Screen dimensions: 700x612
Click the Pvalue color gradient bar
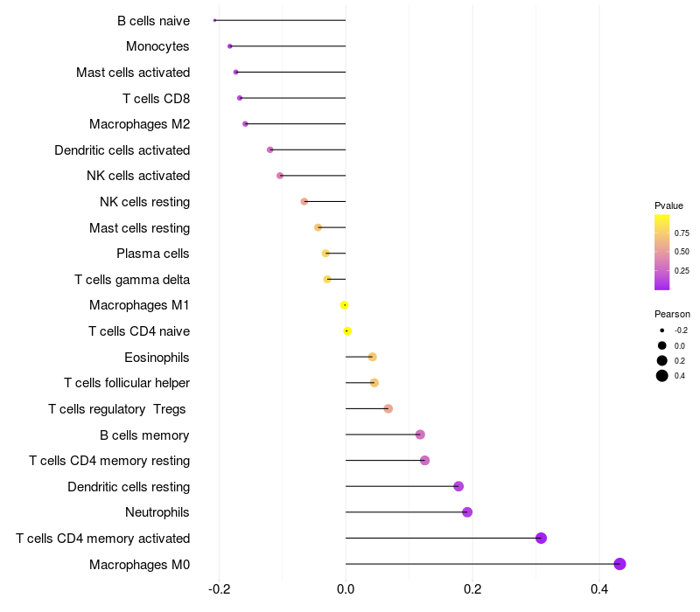click(x=661, y=252)
